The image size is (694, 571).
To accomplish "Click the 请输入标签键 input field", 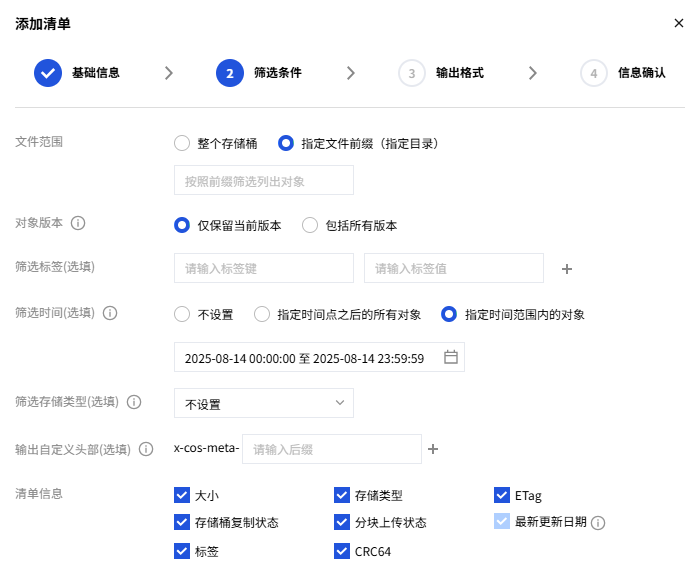I will coord(264,269).
